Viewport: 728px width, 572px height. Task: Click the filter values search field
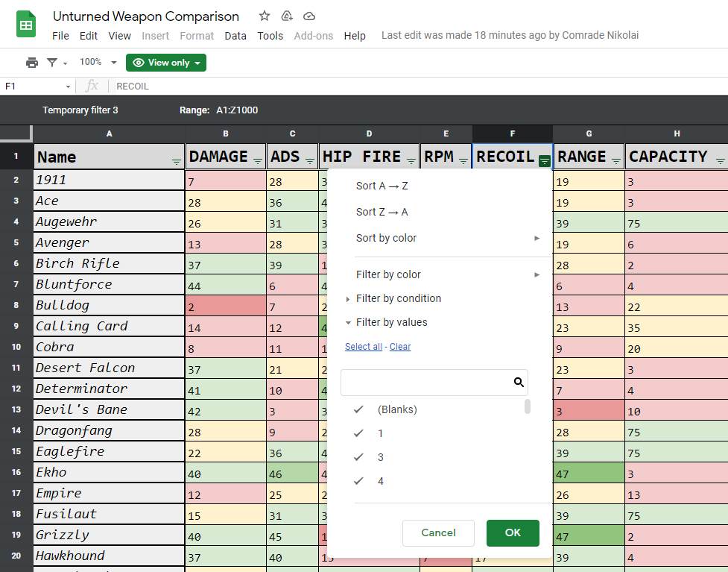[x=426, y=383]
